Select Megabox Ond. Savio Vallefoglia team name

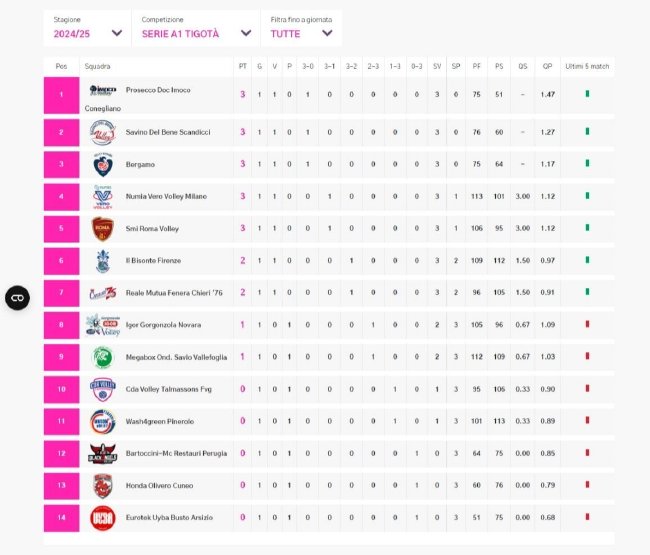point(176,357)
